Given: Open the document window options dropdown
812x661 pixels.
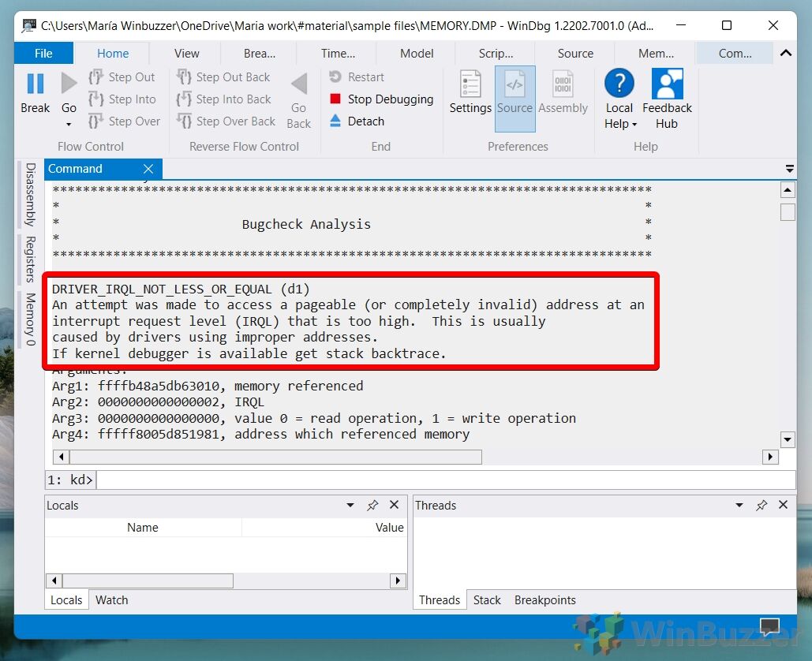Looking at the screenshot, I should coord(789,169).
